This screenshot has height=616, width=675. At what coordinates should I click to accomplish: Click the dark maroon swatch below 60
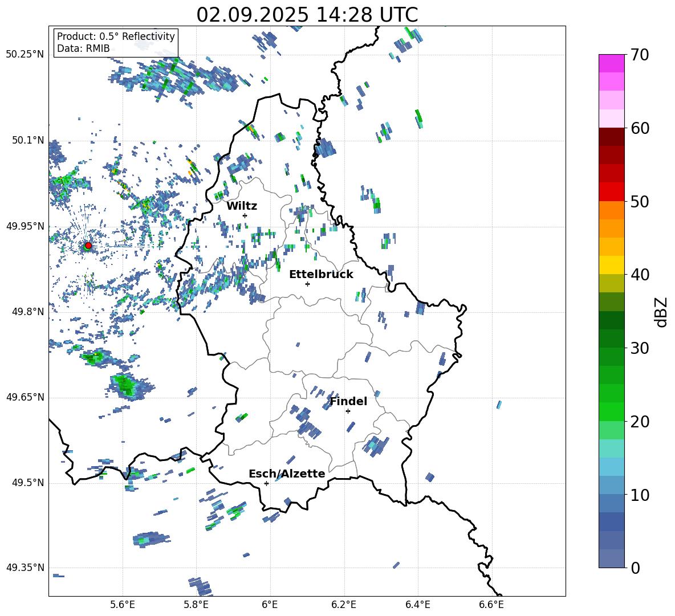(611, 137)
